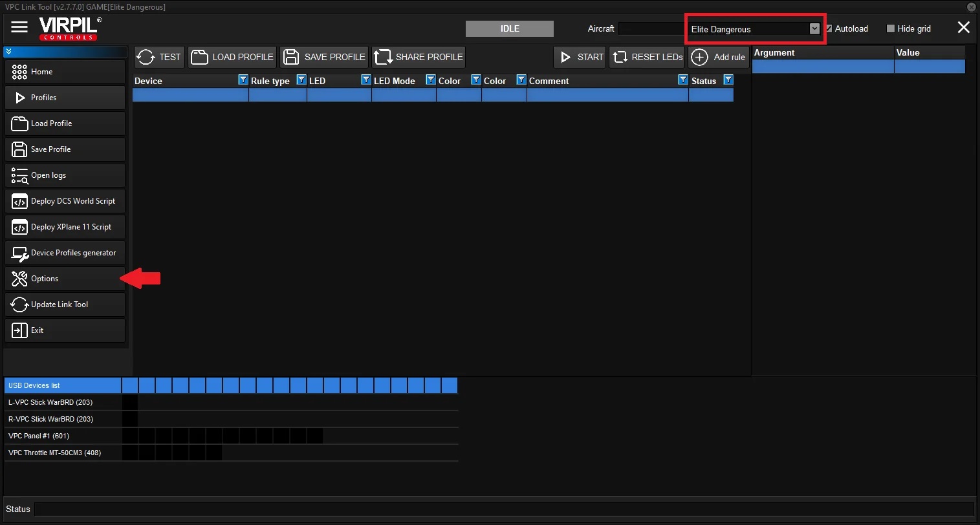Click Update Link Tool
Image resolution: width=980 pixels, height=525 pixels.
click(x=65, y=305)
